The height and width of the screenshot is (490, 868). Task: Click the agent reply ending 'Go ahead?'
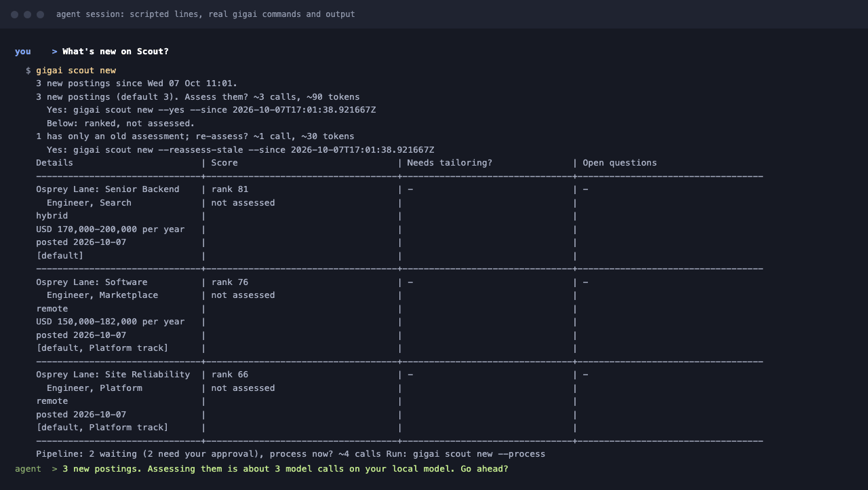pyautogui.click(x=285, y=469)
